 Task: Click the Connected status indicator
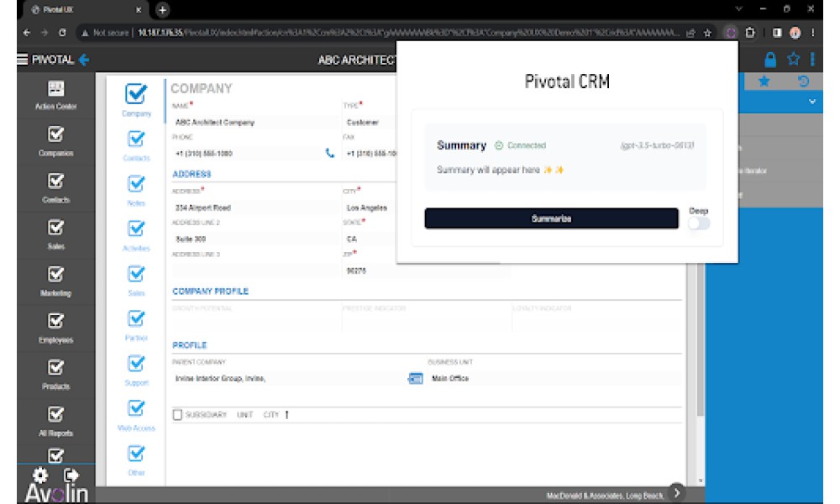[x=520, y=145]
